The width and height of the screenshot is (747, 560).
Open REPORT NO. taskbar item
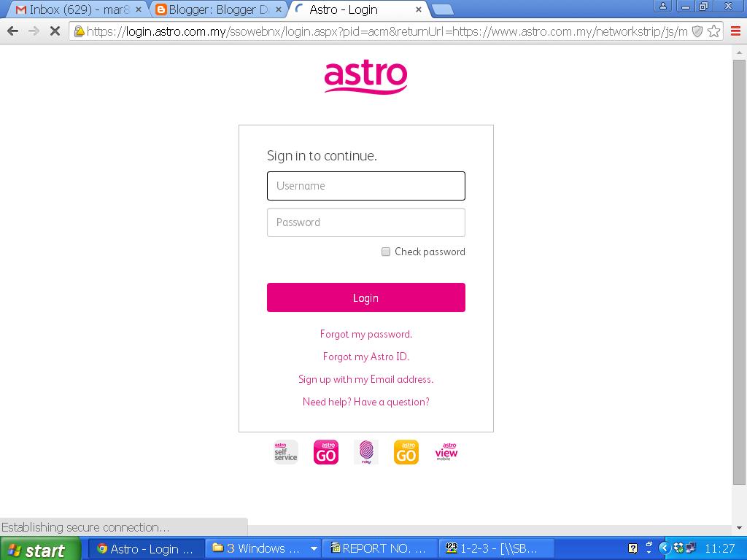[x=379, y=548]
